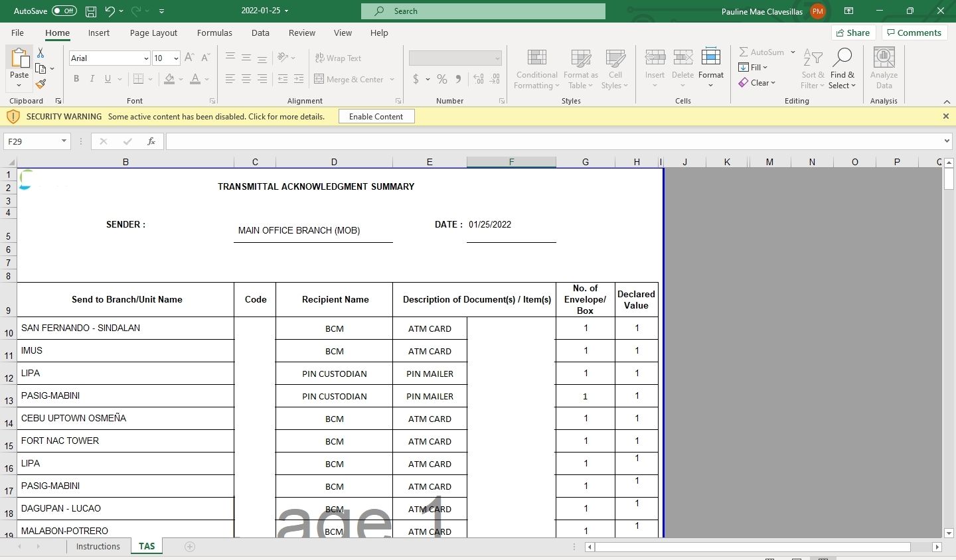Switch to the Instructions sheet tab
Screen dimensions: 956x560
click(98, 546)
